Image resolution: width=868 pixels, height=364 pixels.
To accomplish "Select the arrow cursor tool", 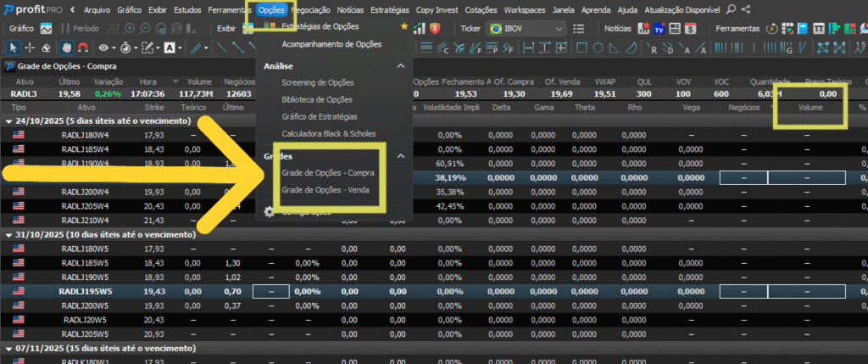I will 12,48.
